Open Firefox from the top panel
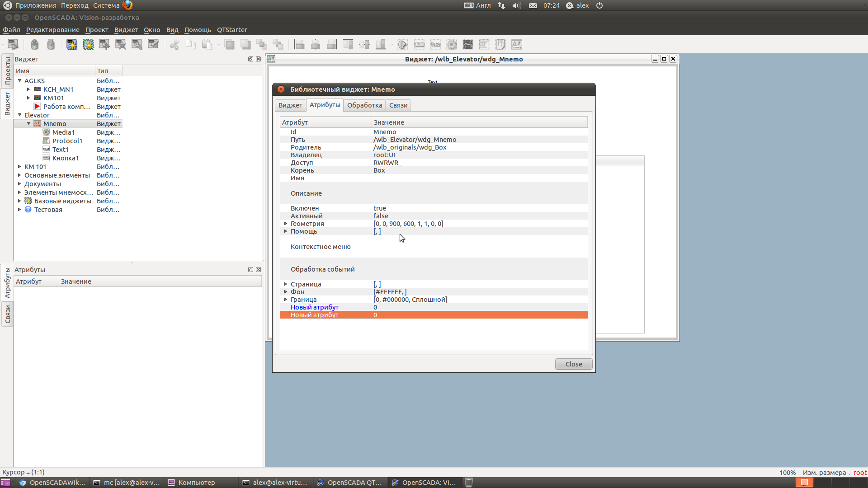868x488 pixels. coord(128,5)
